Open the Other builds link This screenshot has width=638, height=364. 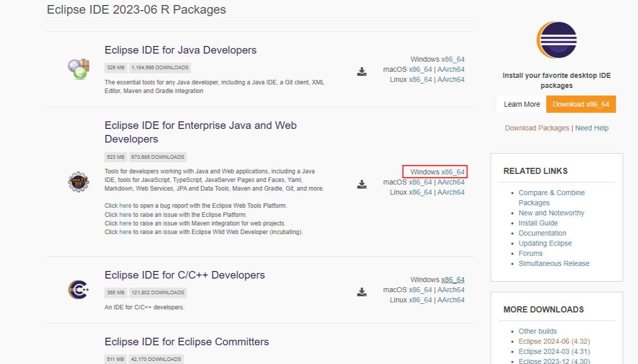(x=538, y=331)
